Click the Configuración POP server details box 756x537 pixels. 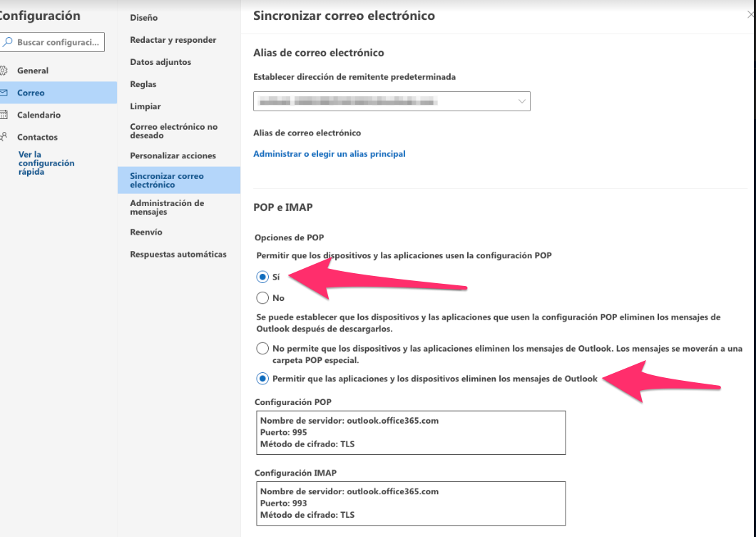click(x=409, y=432)
